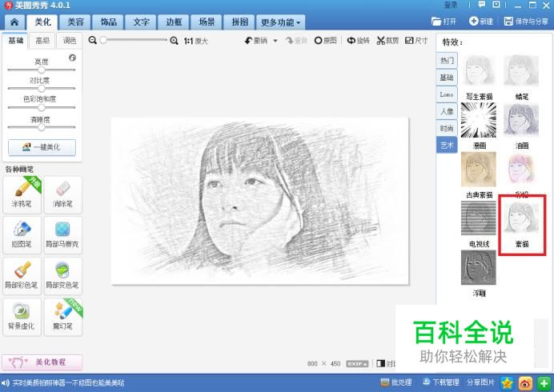The width and height of the screenshot is (554, 392).
Task: Open the 拼图 tab
Action: 239,22
